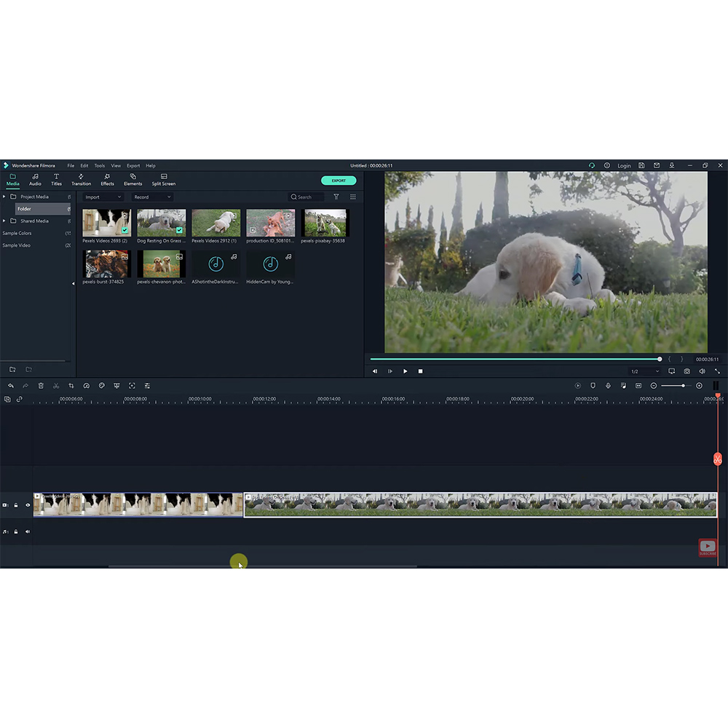Click the EXPORT button

click(x=339, y=181)
